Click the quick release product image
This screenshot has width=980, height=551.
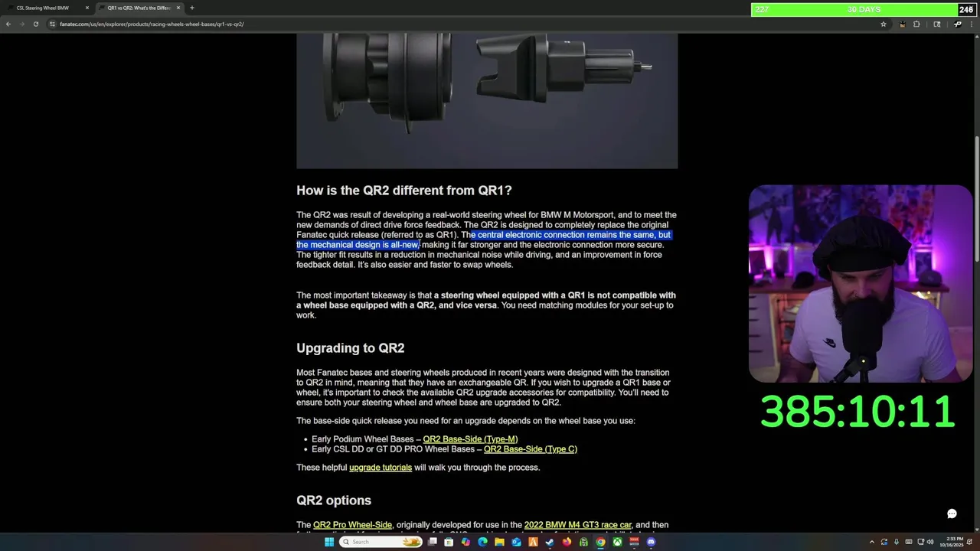point(487,100)
